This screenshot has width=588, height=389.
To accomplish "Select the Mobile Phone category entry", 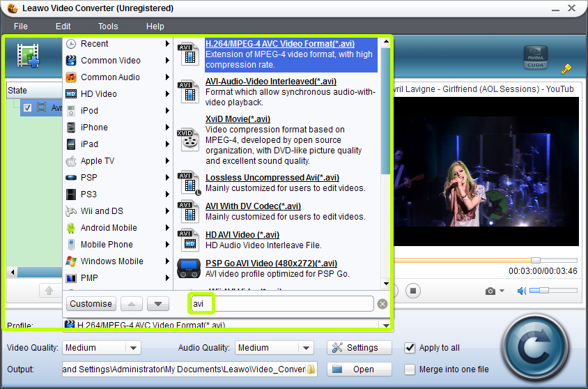I will (x=118, y=245).
